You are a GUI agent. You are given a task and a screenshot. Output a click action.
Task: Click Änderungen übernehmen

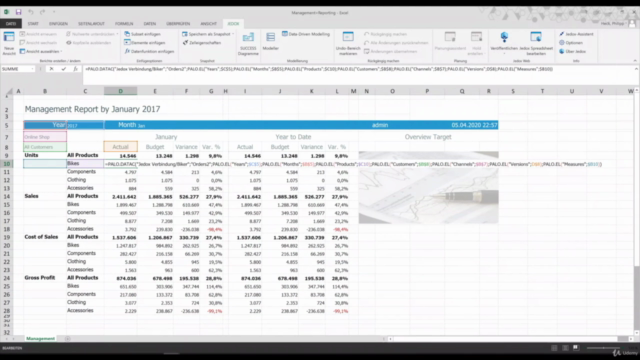(x=390, y=51)
